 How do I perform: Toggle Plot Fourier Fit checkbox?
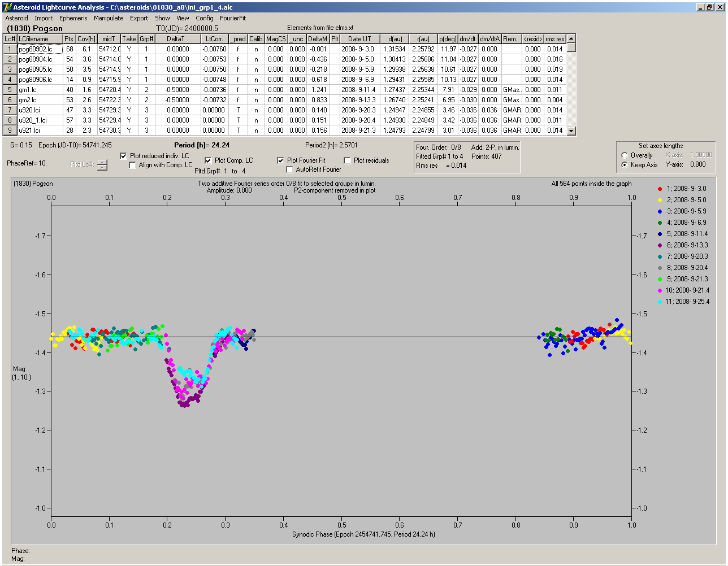pyautogui.click(x=280, y=160)
